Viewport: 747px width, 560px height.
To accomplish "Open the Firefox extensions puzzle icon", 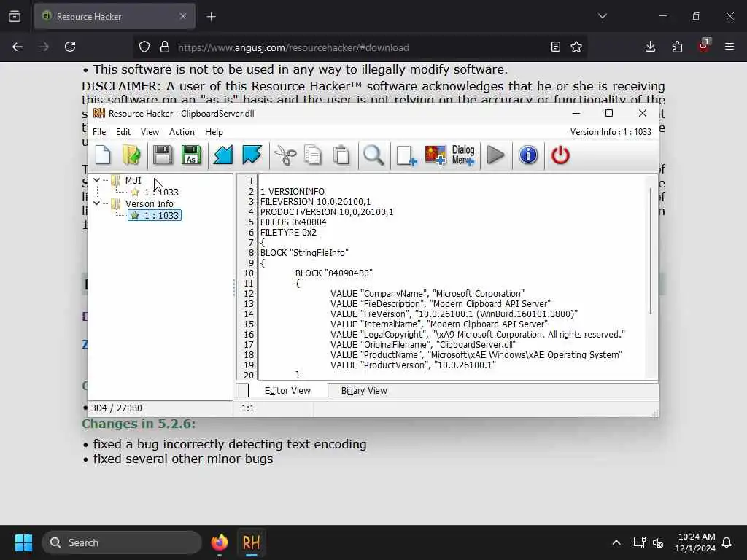I will tap(677, 47).
